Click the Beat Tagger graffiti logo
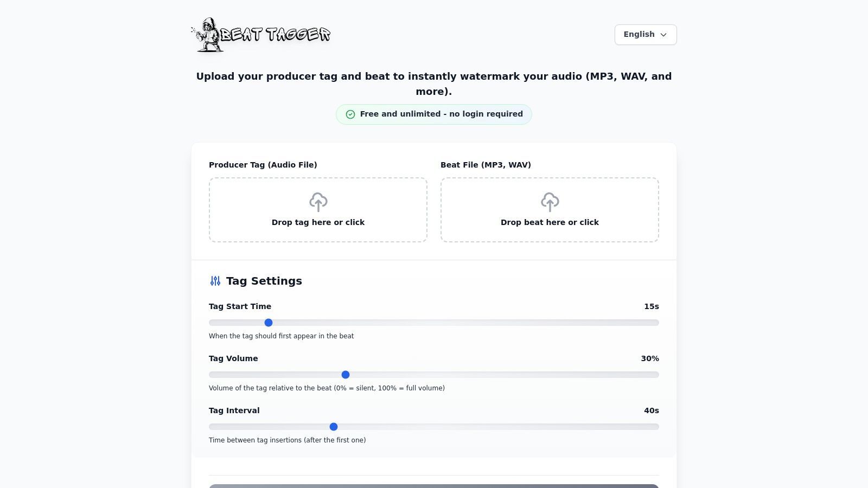 click(x=260, y=34)
